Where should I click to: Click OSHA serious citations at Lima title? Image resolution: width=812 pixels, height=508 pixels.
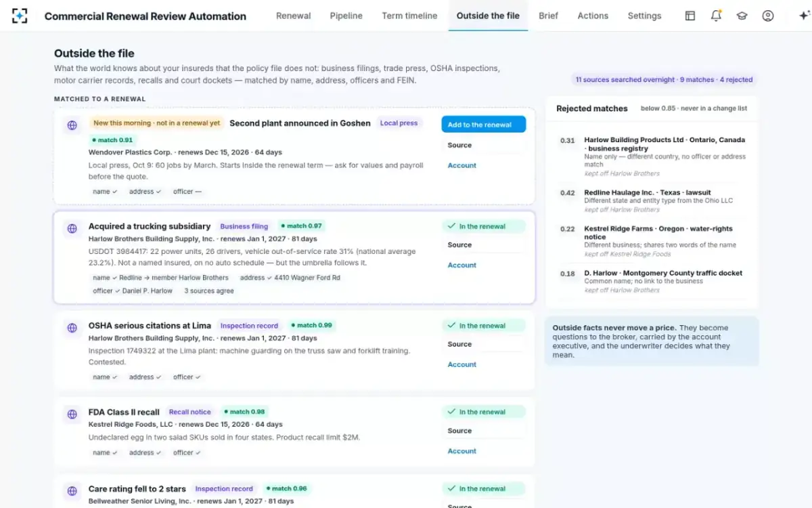[x=150, y=326]
